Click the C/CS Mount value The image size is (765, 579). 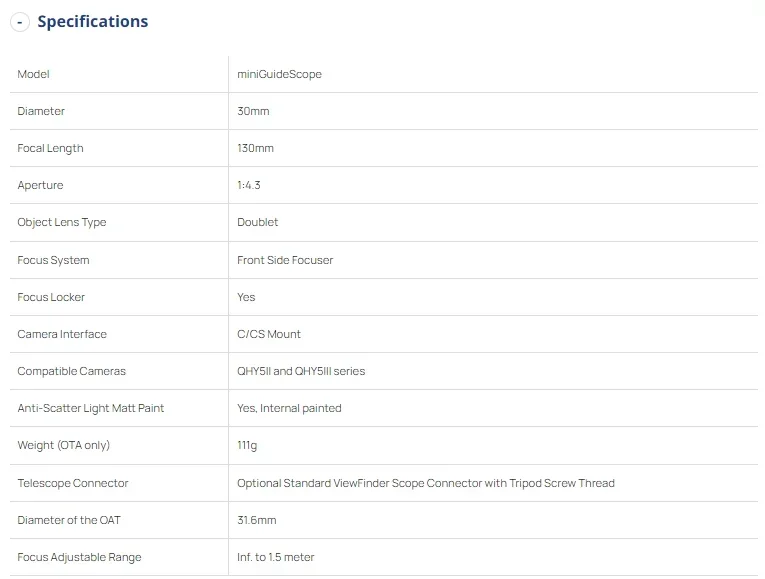(269, 334)
